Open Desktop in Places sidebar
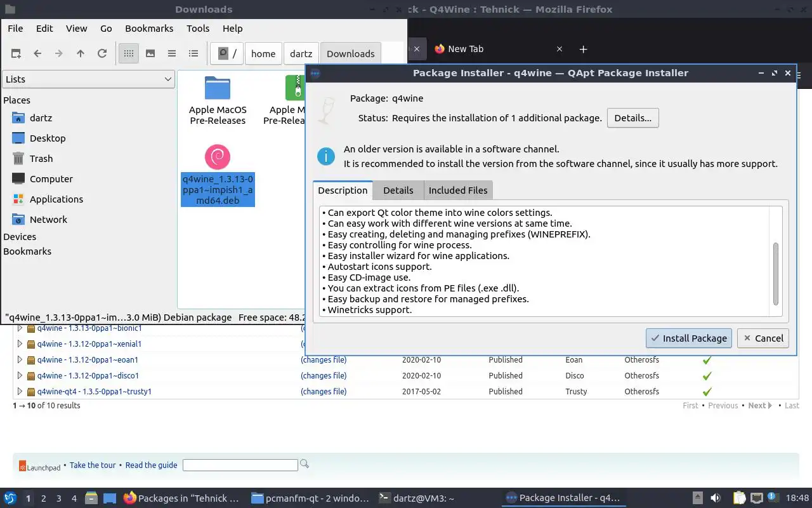812x508 pixels. point(48,138)
